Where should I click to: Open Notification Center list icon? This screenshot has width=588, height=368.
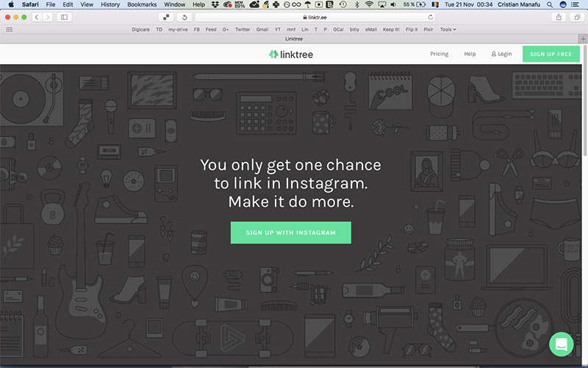click(x=575, y=4)
